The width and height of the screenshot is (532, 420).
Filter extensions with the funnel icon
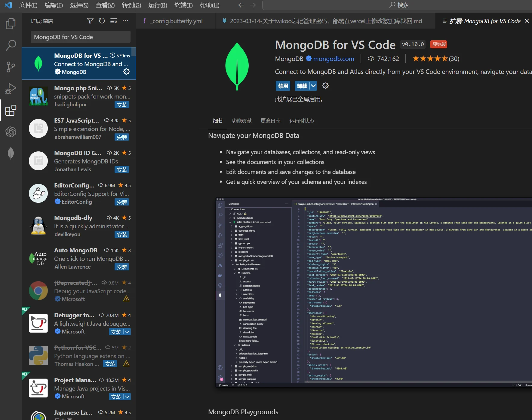pyautogui.click(x=90, y=21)
